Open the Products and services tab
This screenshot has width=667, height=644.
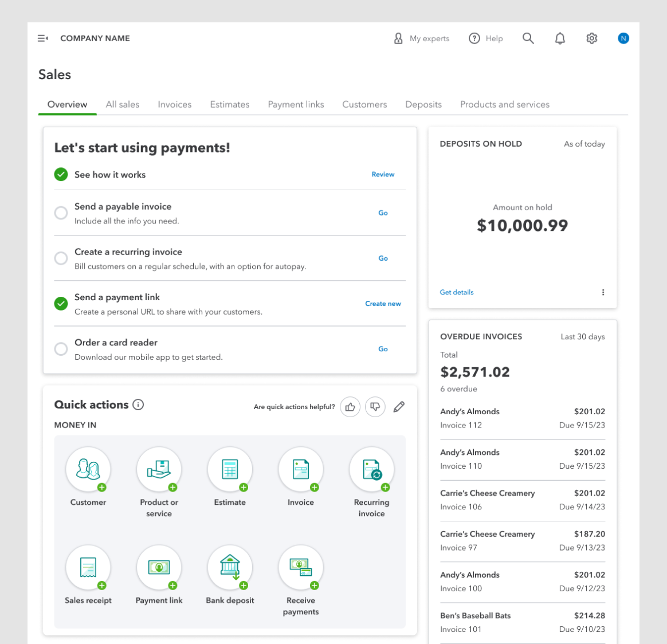(x=504, y=104)
